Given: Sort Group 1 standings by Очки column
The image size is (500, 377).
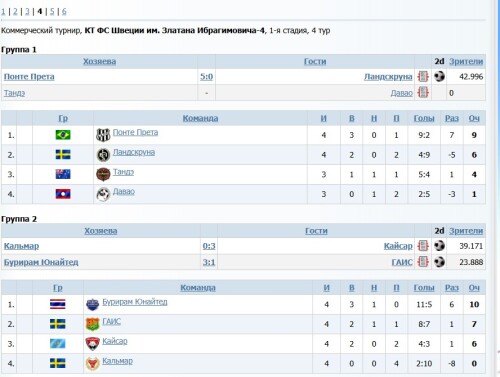Looking at the screenshot, I should (x=474, y=118).
